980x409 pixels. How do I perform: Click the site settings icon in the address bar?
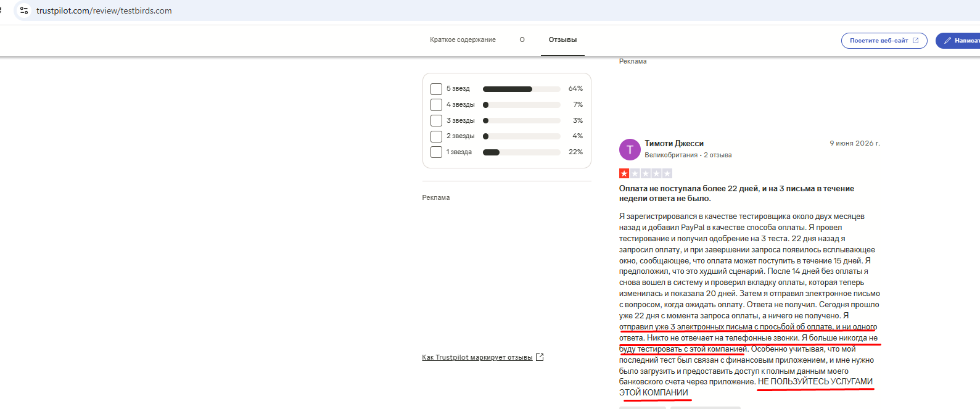click(24, 10)
